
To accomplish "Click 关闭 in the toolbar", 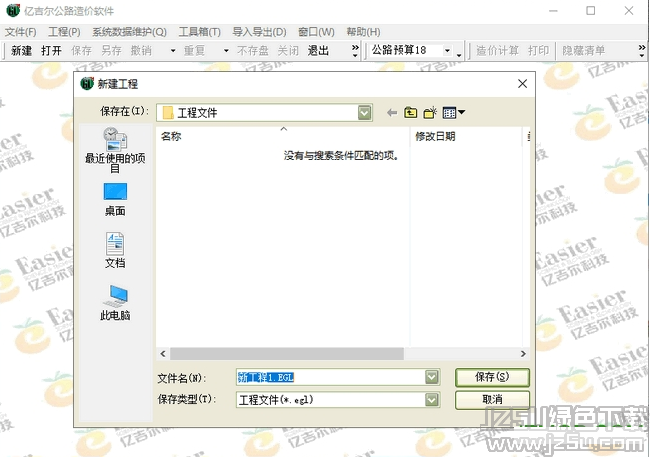I will (x=288, y=51).
